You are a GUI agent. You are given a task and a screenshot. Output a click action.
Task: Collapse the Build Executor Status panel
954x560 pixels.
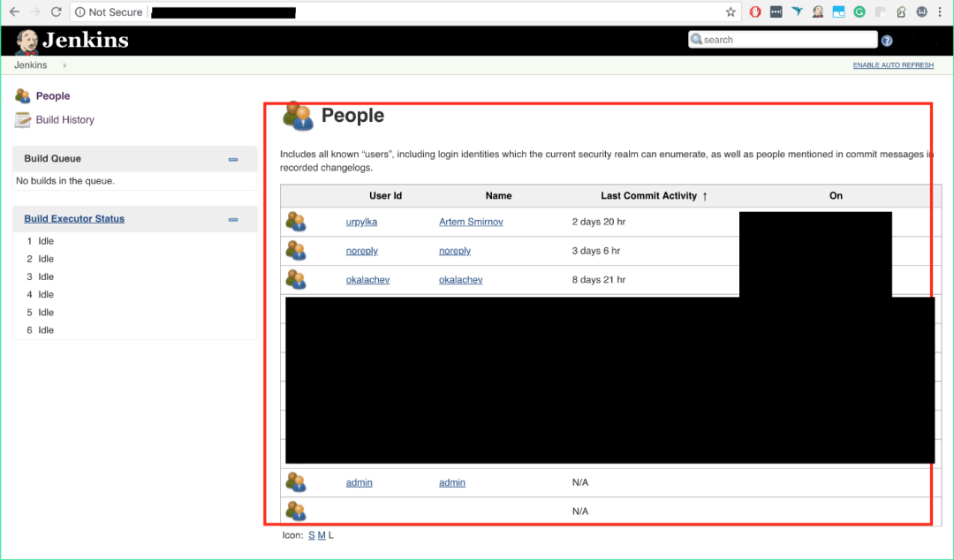233,220
